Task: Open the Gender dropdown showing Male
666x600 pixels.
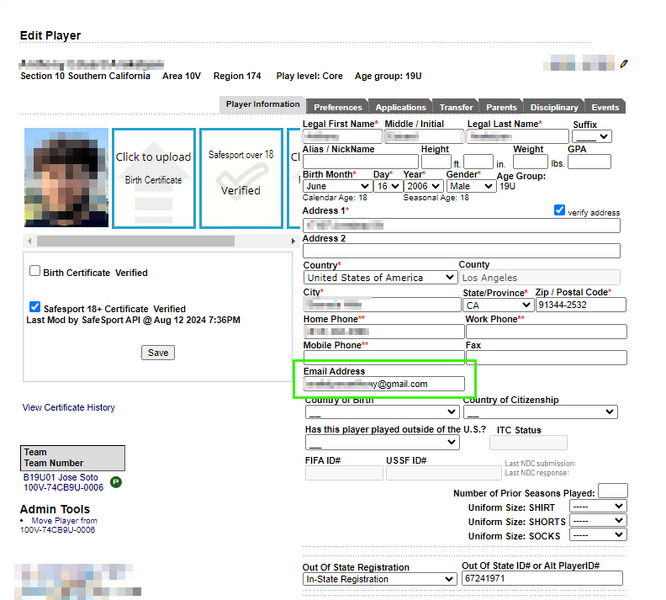Action: click(x=471, y=186)
